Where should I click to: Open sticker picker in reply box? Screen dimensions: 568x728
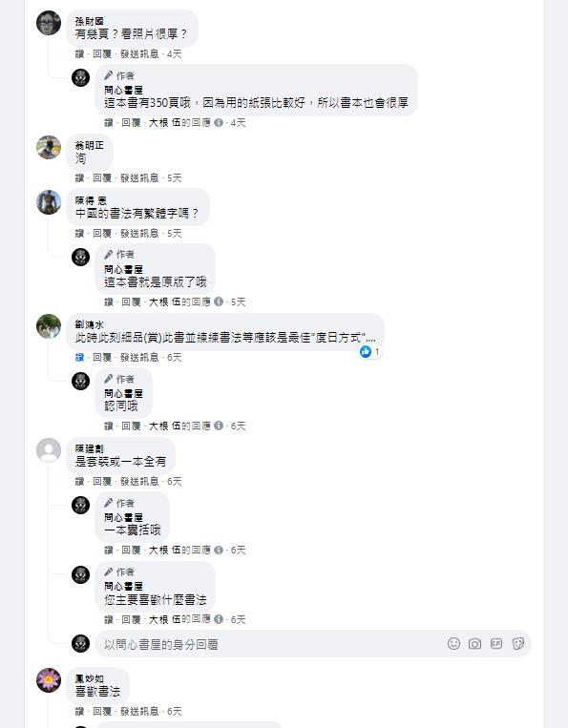pyautogui.click(x=517, y=643)
